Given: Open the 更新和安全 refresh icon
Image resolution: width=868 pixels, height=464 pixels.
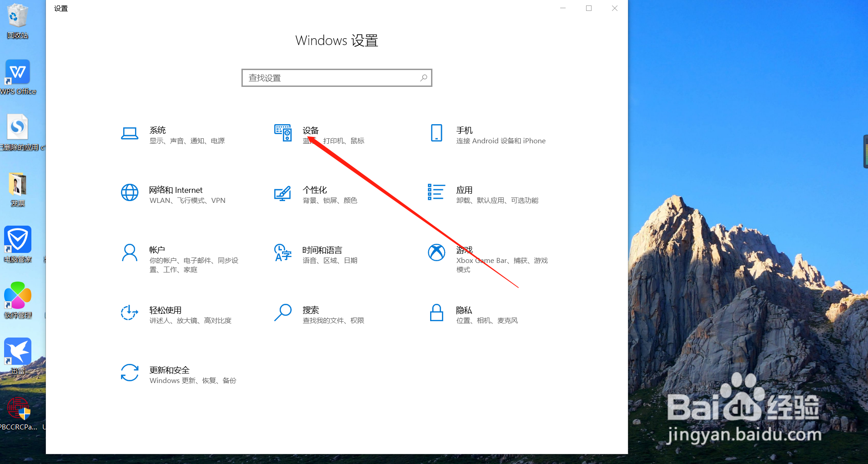Looking at the screenshot, I should [x=130, y=373].
